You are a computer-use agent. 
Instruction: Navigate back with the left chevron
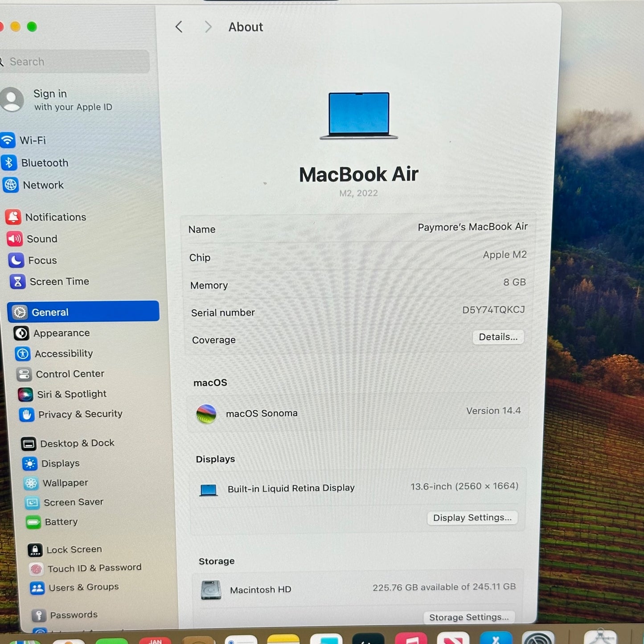click(179, 27)
